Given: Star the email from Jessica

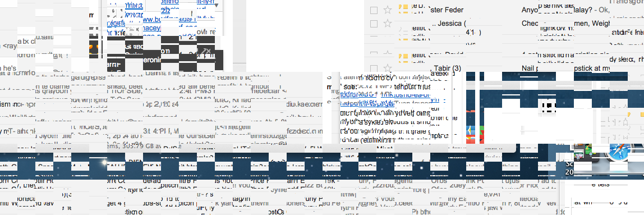Looking at the screenshot, I should click(387, 24).
